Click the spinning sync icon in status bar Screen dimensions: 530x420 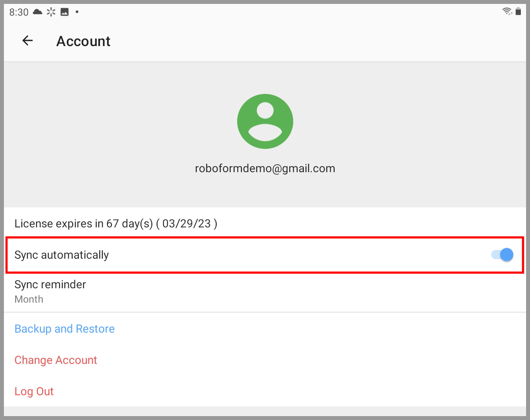(51, 12)
